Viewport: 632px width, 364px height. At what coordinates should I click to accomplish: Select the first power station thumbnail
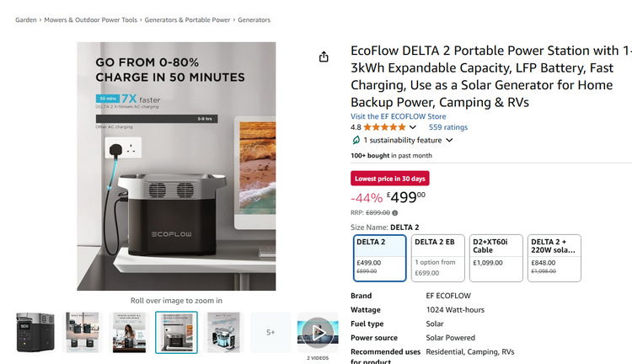pos(35,333)
